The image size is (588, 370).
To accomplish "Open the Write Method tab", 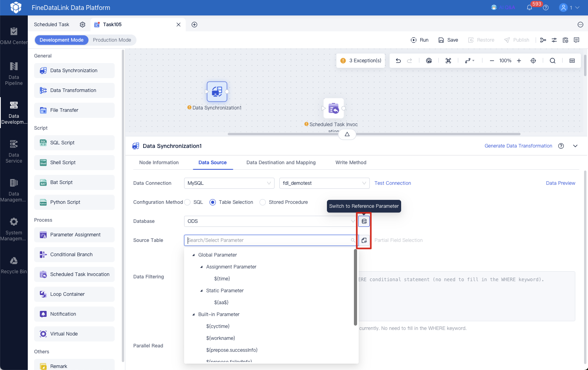I will (351, 163).
